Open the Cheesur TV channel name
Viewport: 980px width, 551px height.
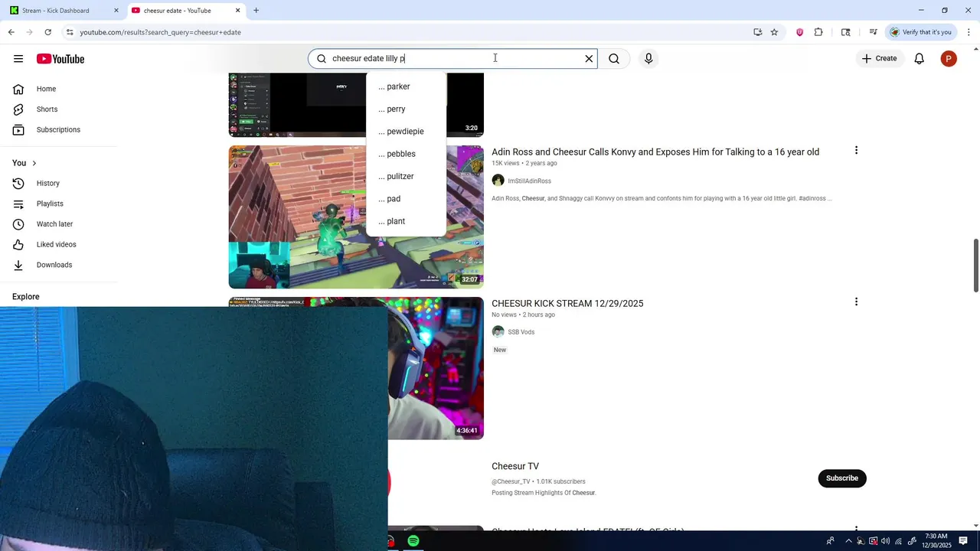(515, 466)
